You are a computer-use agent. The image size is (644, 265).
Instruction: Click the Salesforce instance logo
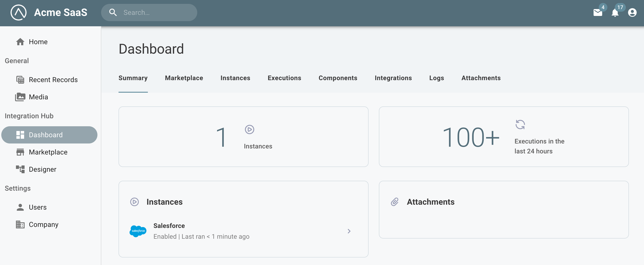click(x=138, y=231)
